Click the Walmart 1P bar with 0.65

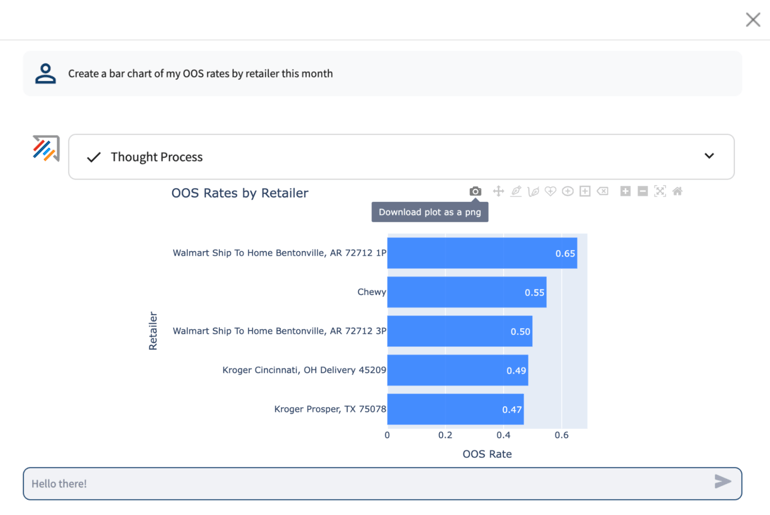[482, 253]
